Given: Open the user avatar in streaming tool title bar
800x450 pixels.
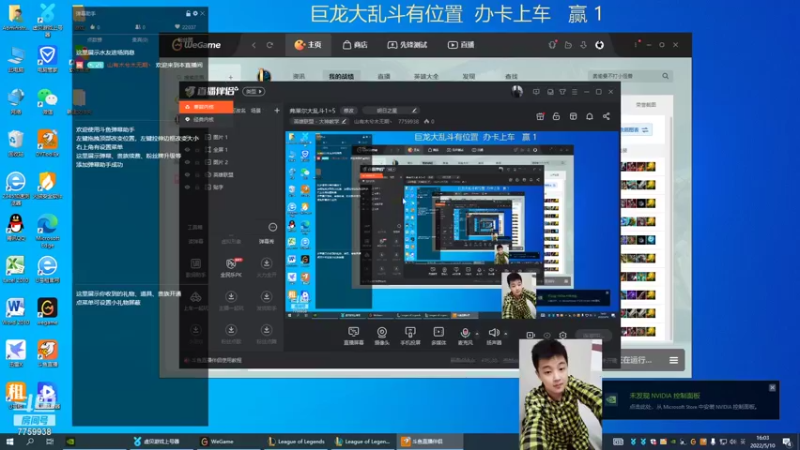Looking at the screenshot, I should pos(517,91).
